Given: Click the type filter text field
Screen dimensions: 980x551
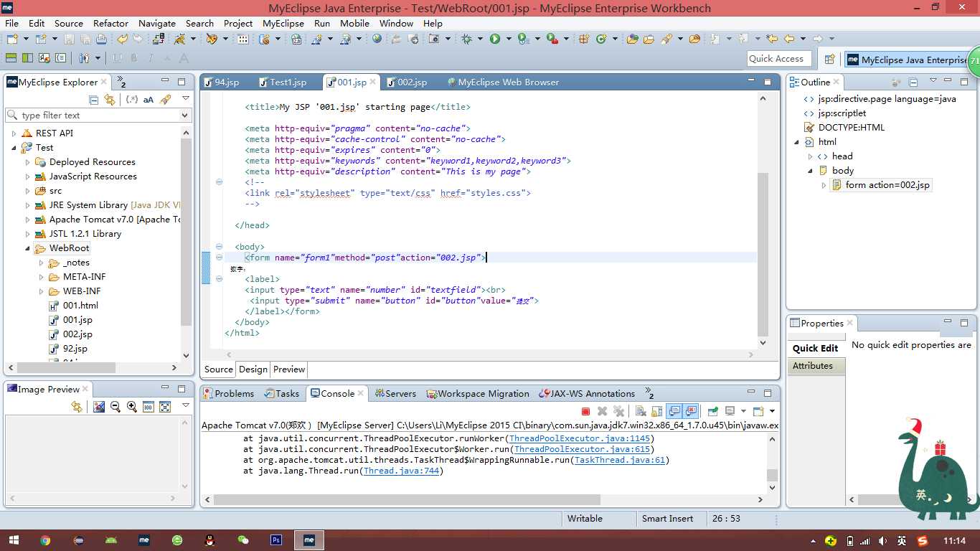Looking at the screenshot, I should pos(98,115).
